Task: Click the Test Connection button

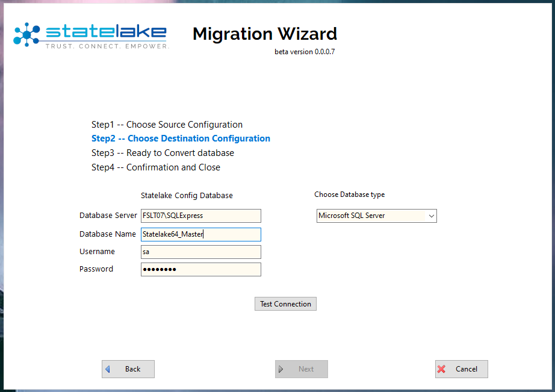Action: click(x=285, y=304)
